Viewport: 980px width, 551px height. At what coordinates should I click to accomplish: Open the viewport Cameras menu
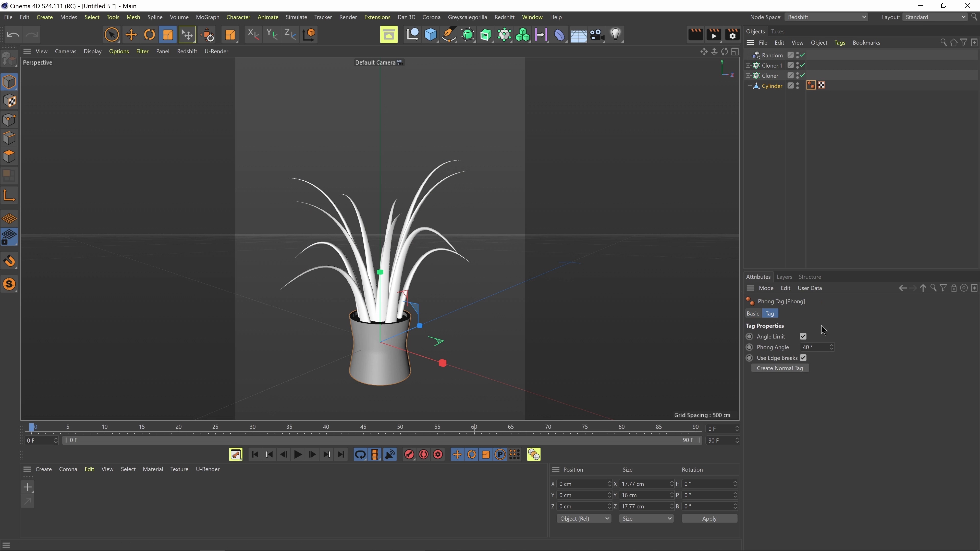click(x=65, y=51)
